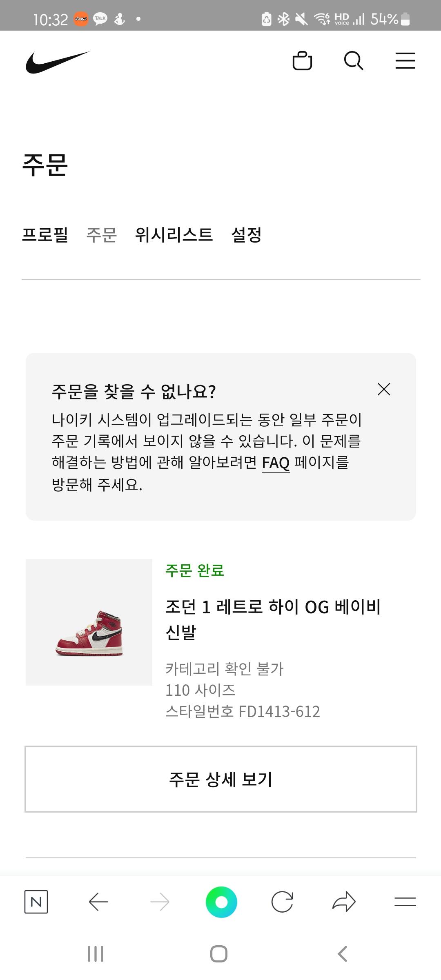This screenshot has height=980, width=441.
Task: Tap the Jordan 1 shoe thumbnail
Action: coord(89,622)
